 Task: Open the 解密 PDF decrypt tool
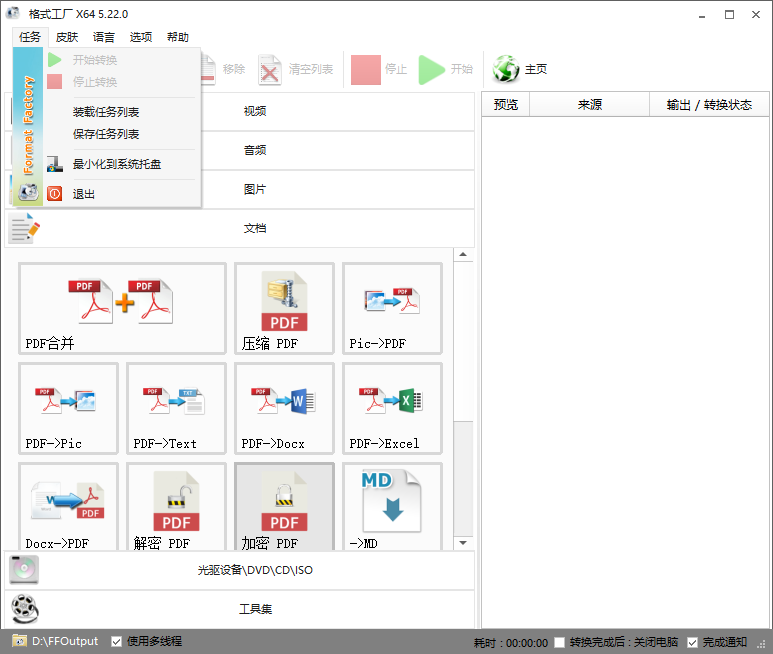tap(176, 507)
